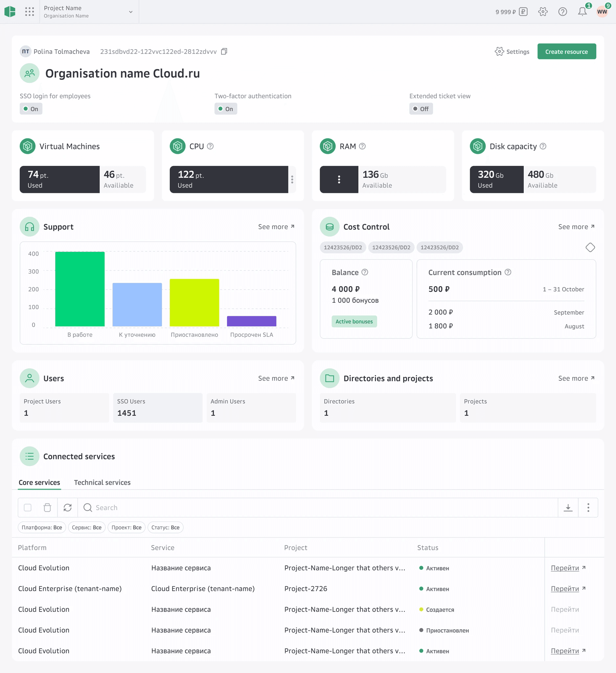Click the Connected services list icon
Viewport: 616px width, 673px height.
30,456
